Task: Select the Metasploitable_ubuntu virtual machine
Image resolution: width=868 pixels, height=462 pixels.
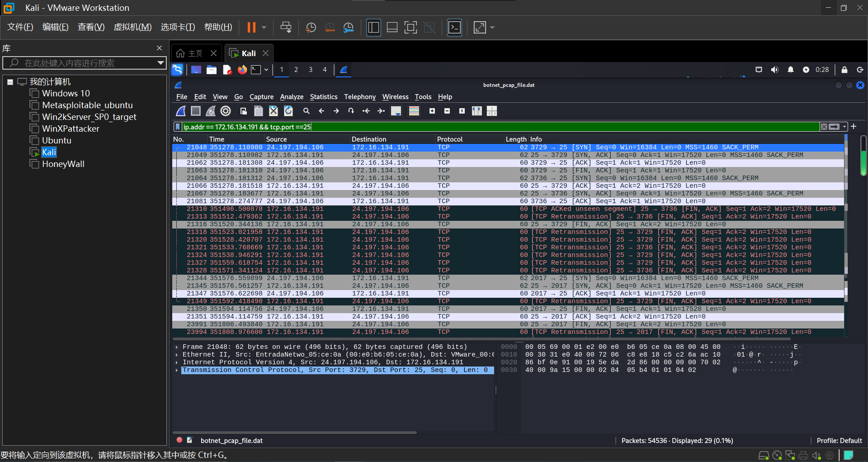Action: click(x=87, y=105)
